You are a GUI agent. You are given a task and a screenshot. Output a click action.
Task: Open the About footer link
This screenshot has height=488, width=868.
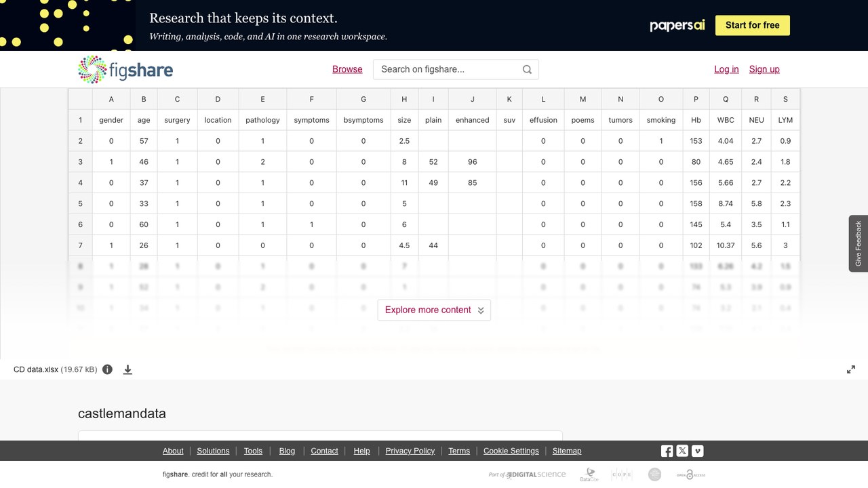173,451
